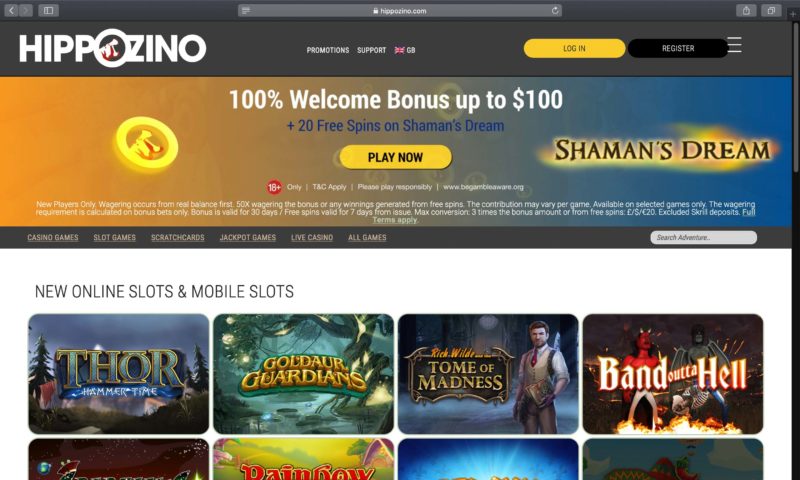Show all tabs with the tab overview icon
This screenshot has width=800, height=480.
771,10
